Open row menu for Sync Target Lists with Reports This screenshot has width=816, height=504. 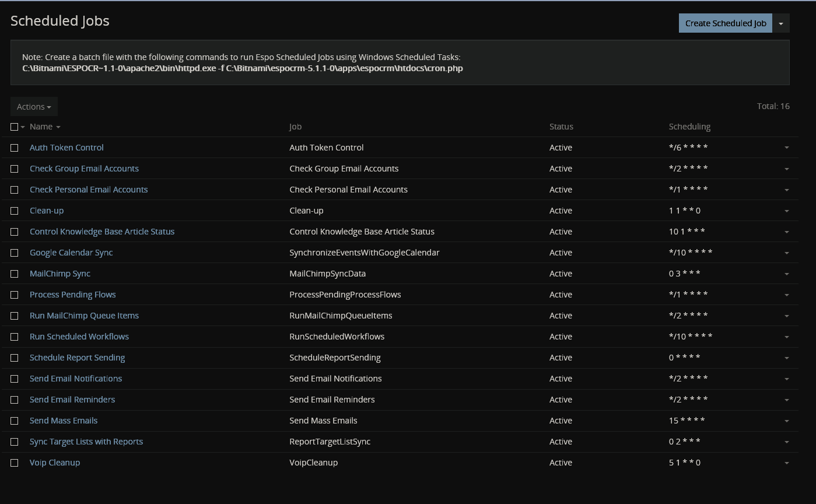[786, 442]
